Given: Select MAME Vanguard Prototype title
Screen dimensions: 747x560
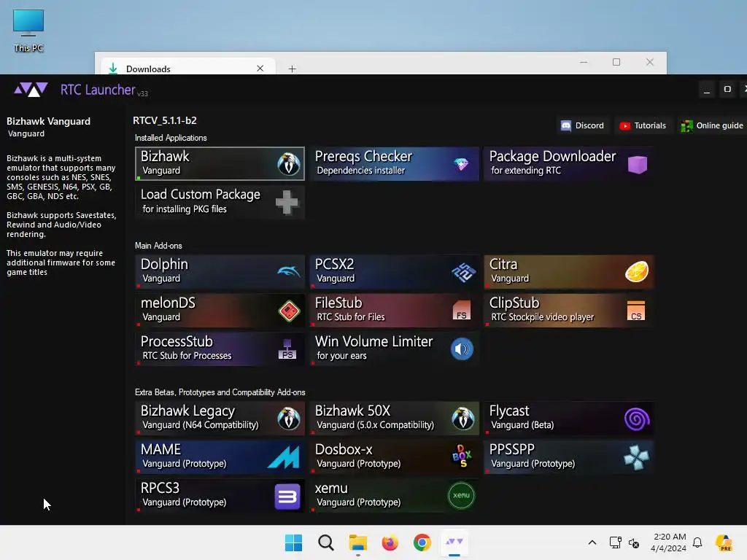Looking at the screenshot, I should 160,449.
